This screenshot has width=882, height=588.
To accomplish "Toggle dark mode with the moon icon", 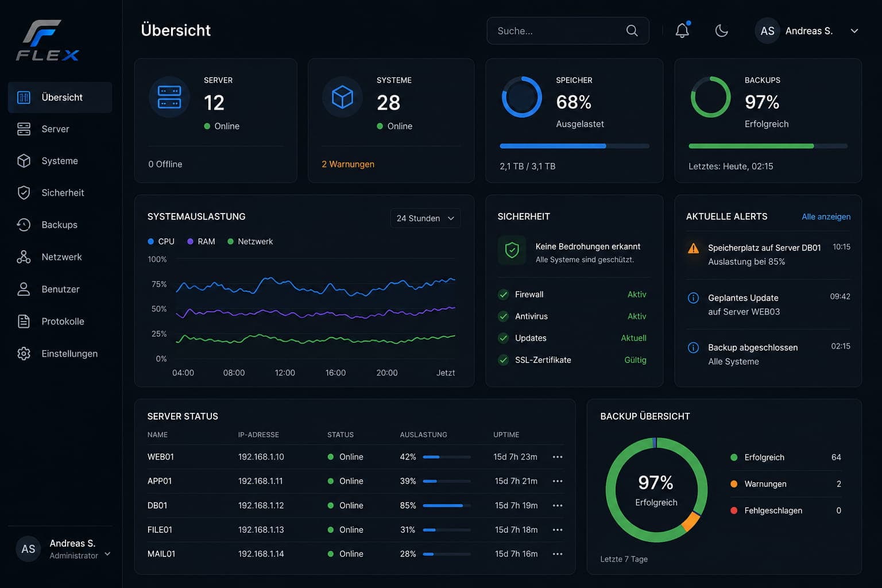I will [722, 30].
